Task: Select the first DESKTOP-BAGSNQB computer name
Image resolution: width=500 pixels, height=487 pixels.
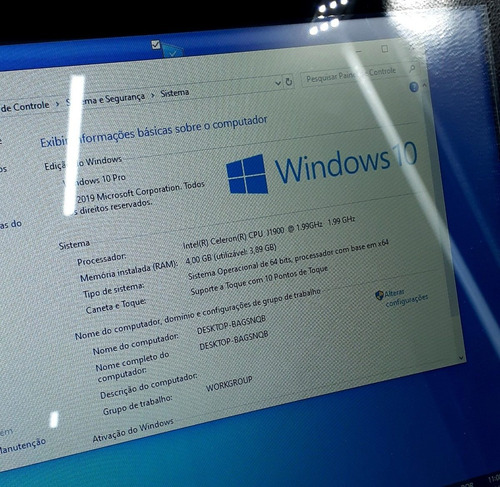Action: tap(231, 325)
